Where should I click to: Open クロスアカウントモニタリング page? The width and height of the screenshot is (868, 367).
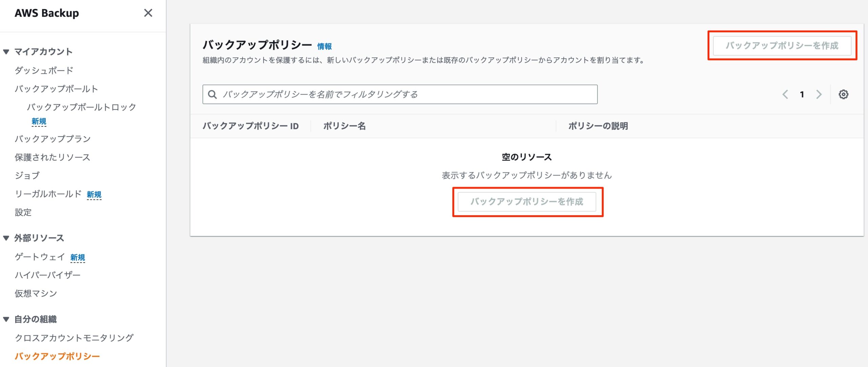74,338
